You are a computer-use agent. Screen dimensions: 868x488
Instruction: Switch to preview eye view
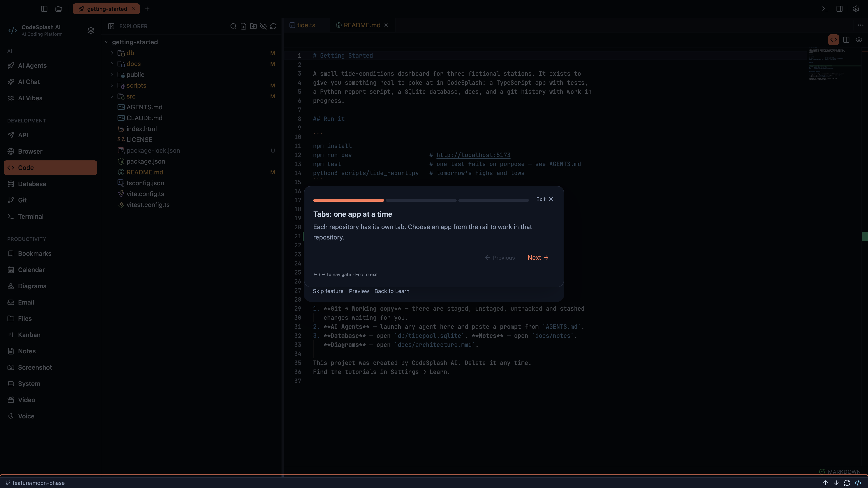[x=859, y=40]
